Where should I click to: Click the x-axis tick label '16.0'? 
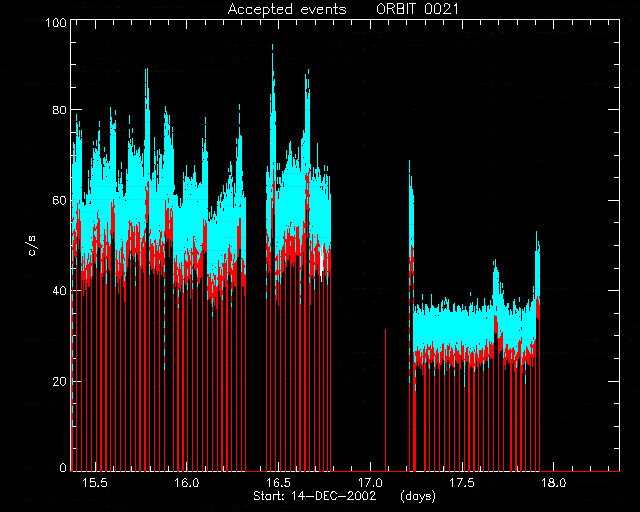(187, 483)
